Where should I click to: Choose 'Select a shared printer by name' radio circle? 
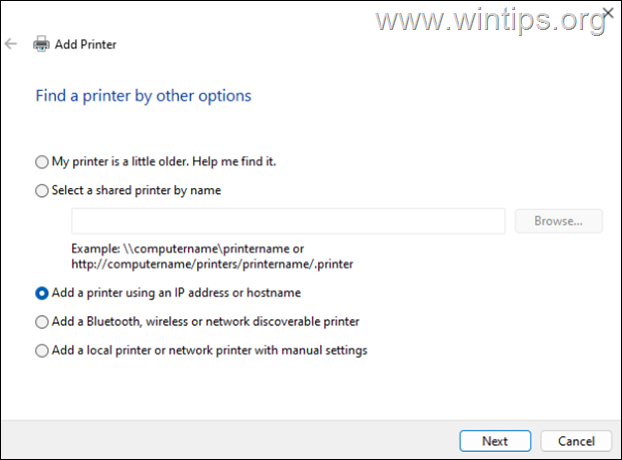point(41,190)
